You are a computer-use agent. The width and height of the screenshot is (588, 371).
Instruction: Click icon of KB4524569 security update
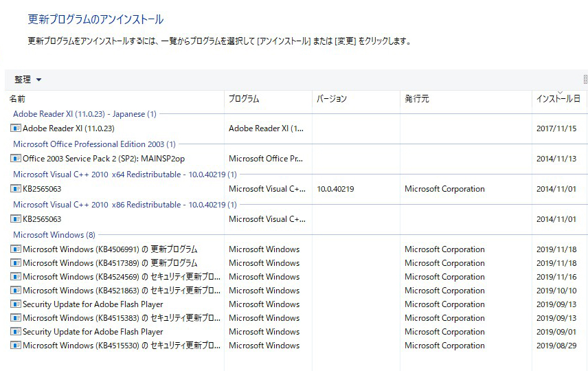pos(16,276)
